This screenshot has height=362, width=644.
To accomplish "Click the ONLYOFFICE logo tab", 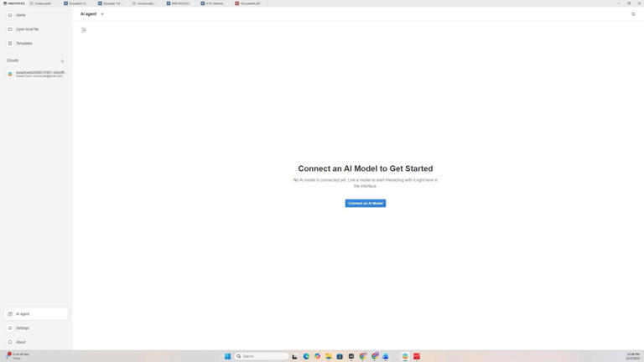I will 14,3.
